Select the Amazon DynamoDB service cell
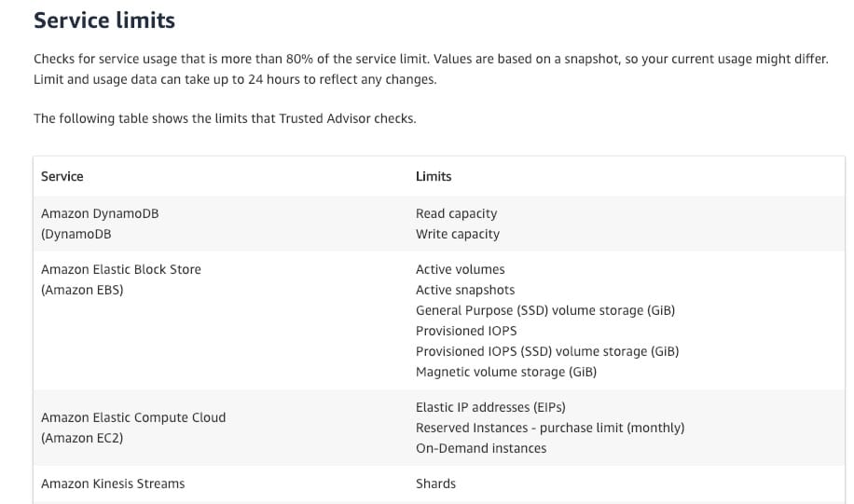854x504 pixels. [x=100, y=224]
